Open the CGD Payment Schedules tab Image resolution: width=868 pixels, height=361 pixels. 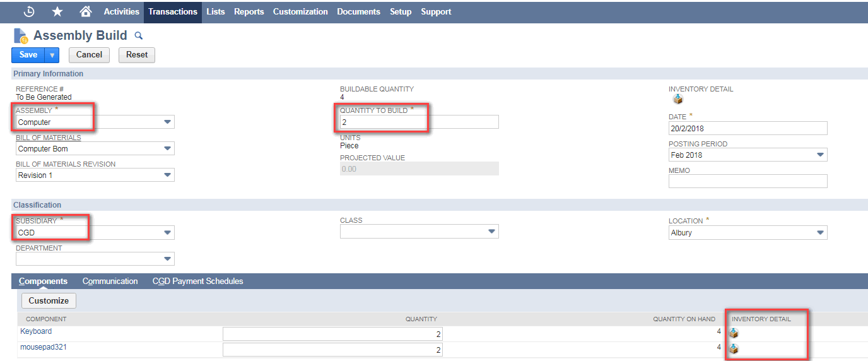pyautogui.click(x=197, y=281)
